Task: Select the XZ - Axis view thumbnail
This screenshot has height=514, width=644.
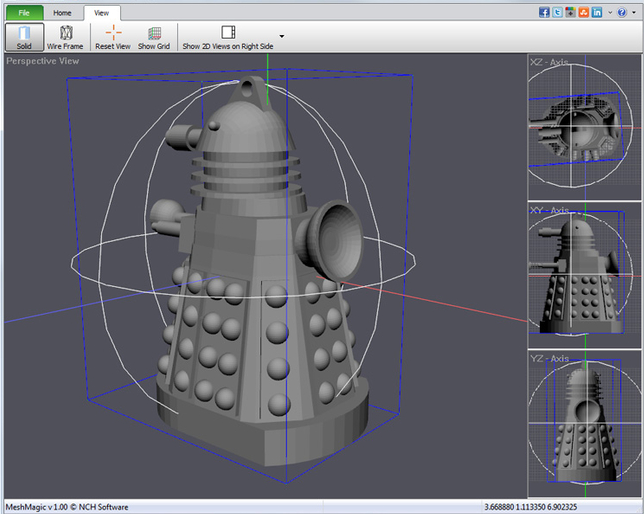Action: click(584, 127)
